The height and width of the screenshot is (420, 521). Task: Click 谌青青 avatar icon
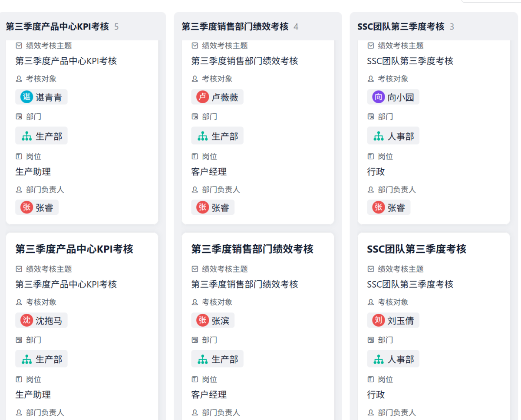click(26, 97)
